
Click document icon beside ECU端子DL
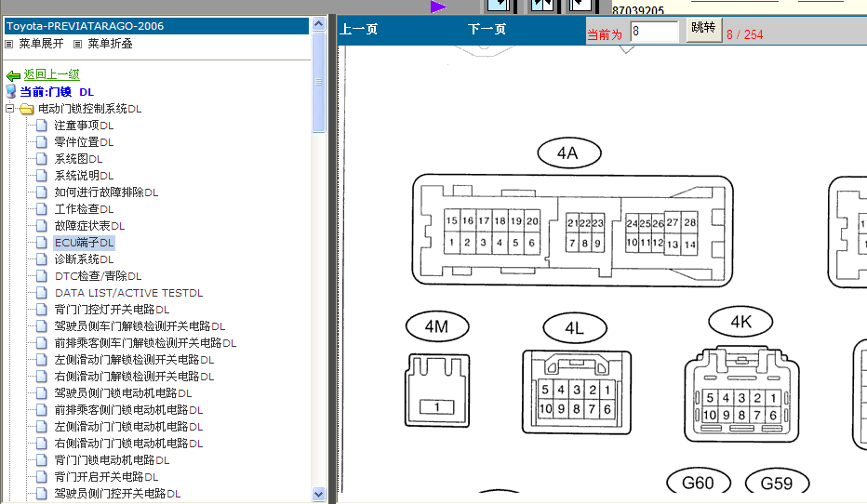coord(42,243)
